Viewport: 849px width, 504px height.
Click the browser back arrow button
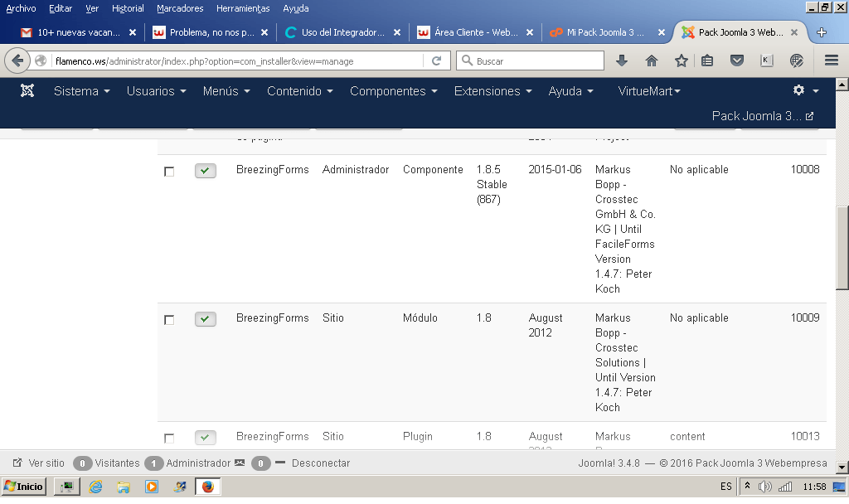click(x=17, y=61)
